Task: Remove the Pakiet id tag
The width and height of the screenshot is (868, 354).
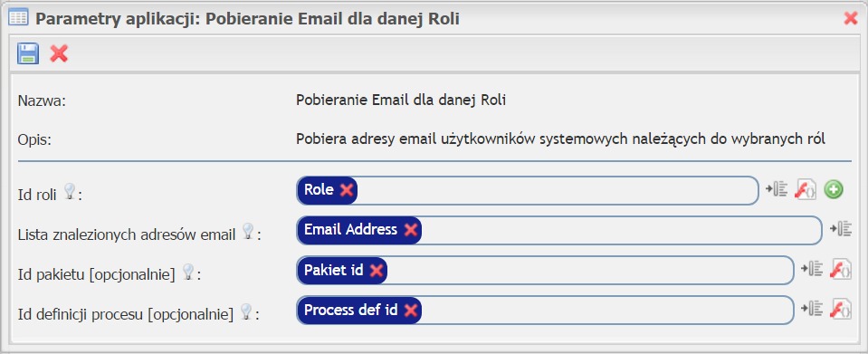Action: [x=376, y=271]
